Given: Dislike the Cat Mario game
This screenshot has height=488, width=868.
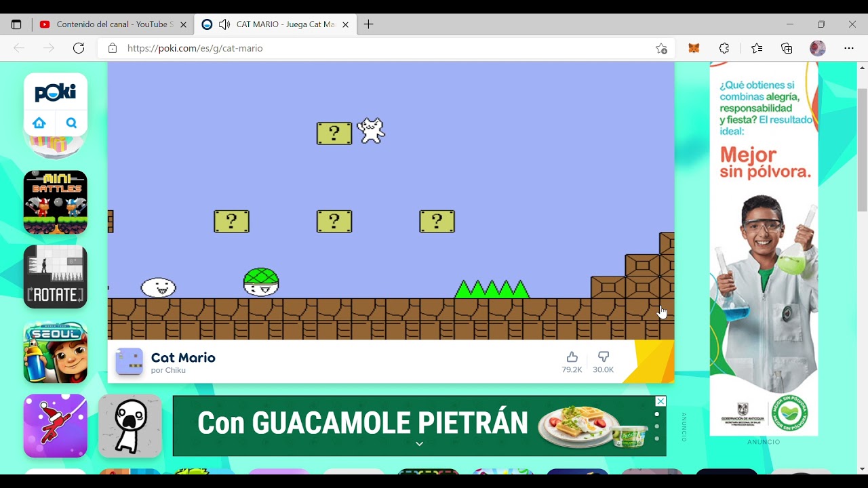Looking at the screenshot, I should tap(603, 362).
